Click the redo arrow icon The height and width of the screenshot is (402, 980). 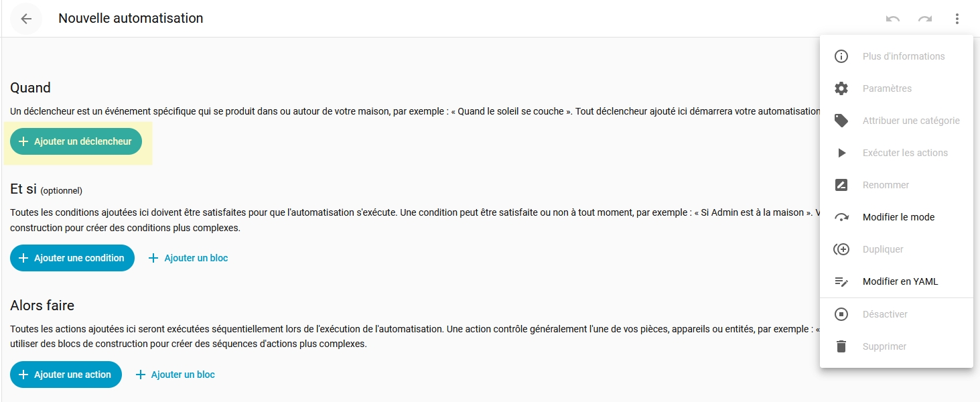(925, 19)
